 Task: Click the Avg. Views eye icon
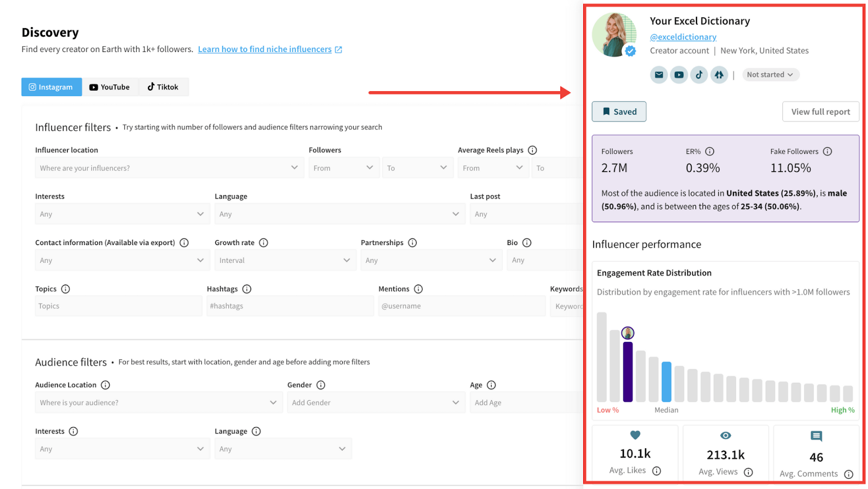tap(725, 435)
